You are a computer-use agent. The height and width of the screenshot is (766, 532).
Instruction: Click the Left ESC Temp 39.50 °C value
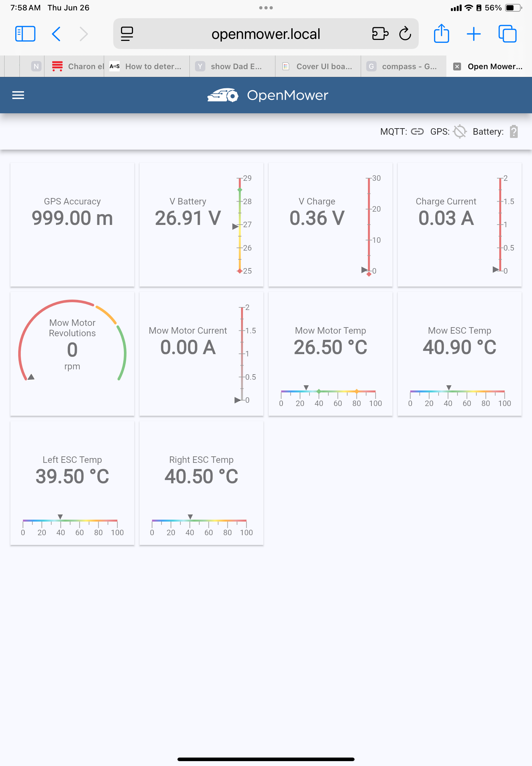point(72,476)
